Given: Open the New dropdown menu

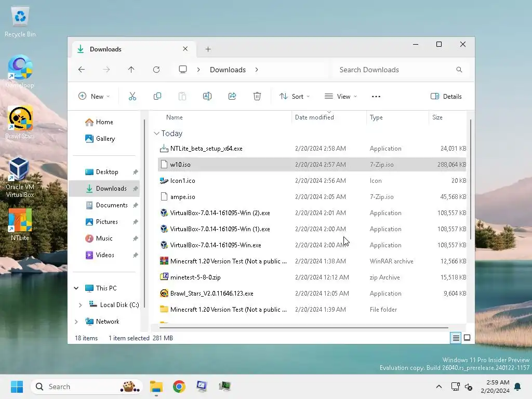Looking at the screenshot, I should coord(94,96).
